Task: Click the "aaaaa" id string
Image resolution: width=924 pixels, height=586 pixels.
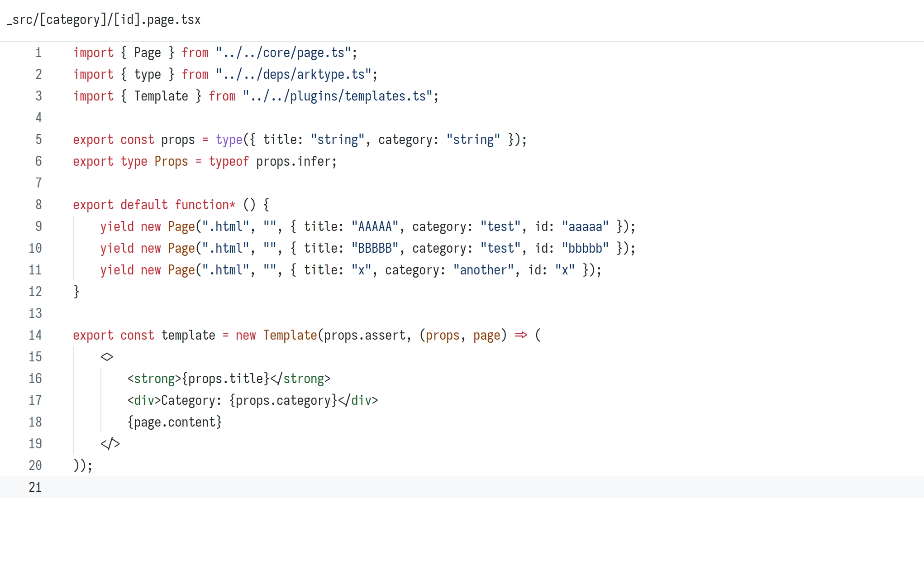Action: (585, 227)
